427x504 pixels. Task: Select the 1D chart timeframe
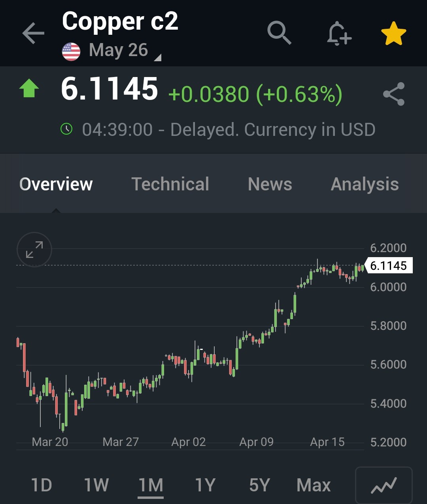tap(42, 485)
